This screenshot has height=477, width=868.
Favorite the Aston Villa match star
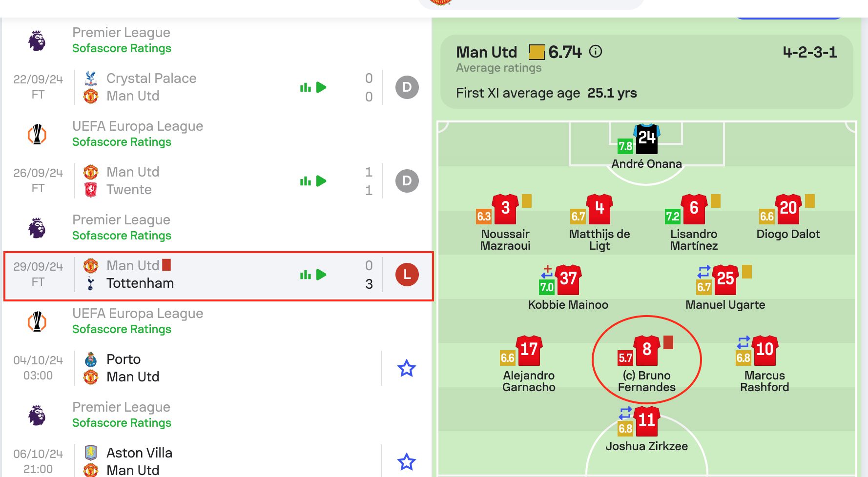[x=406, y=462]
